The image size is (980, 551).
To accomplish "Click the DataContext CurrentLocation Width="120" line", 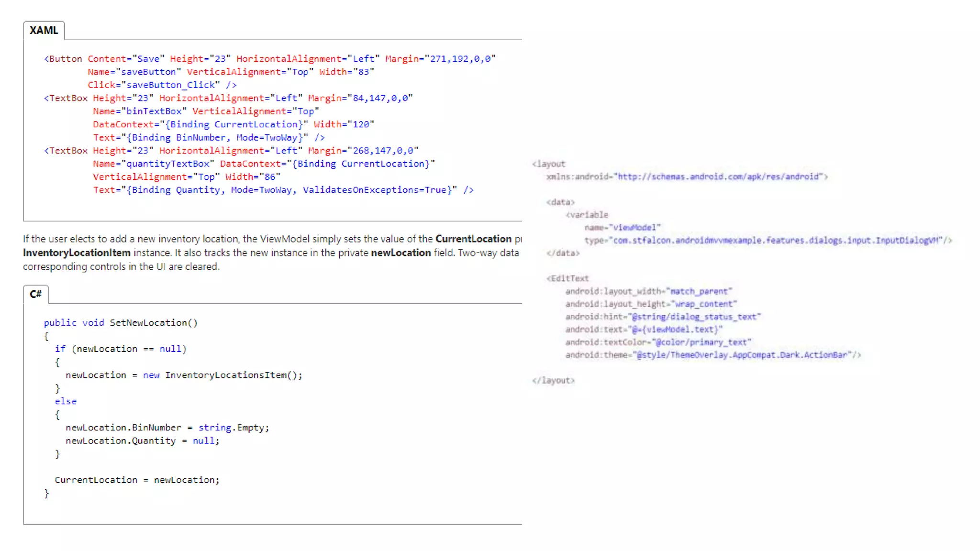I will point(234,124).
